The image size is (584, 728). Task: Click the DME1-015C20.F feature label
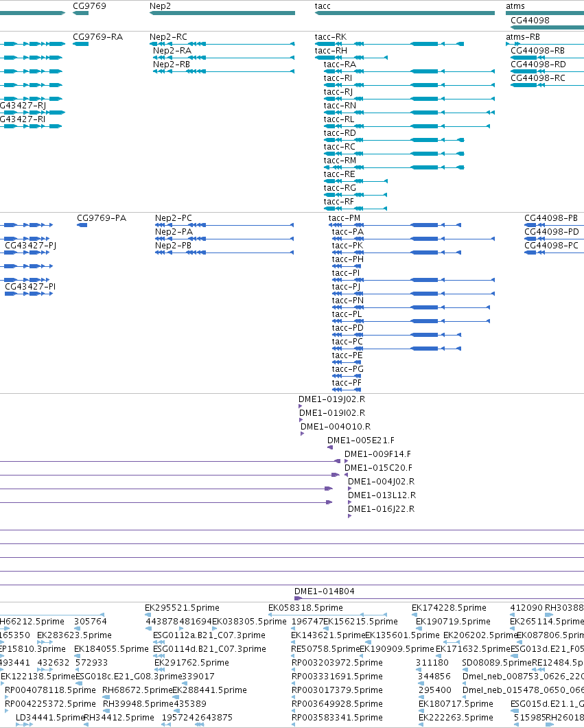378,467
